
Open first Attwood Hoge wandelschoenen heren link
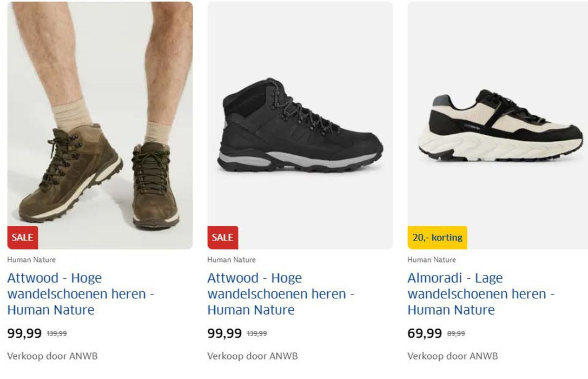tap(81, 294)
